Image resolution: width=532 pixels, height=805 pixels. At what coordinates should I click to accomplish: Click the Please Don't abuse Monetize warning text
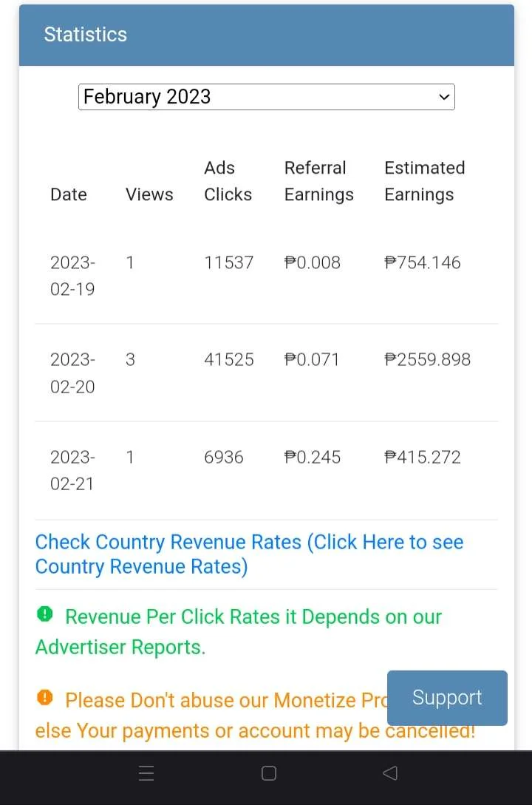[x=256, y=715]
